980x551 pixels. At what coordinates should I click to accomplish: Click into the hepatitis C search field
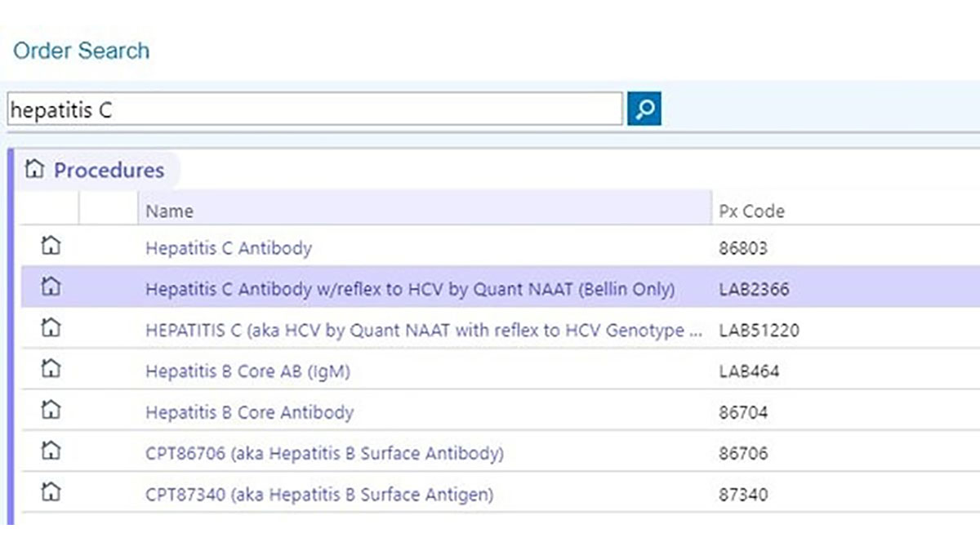click(x=314, y=109)
